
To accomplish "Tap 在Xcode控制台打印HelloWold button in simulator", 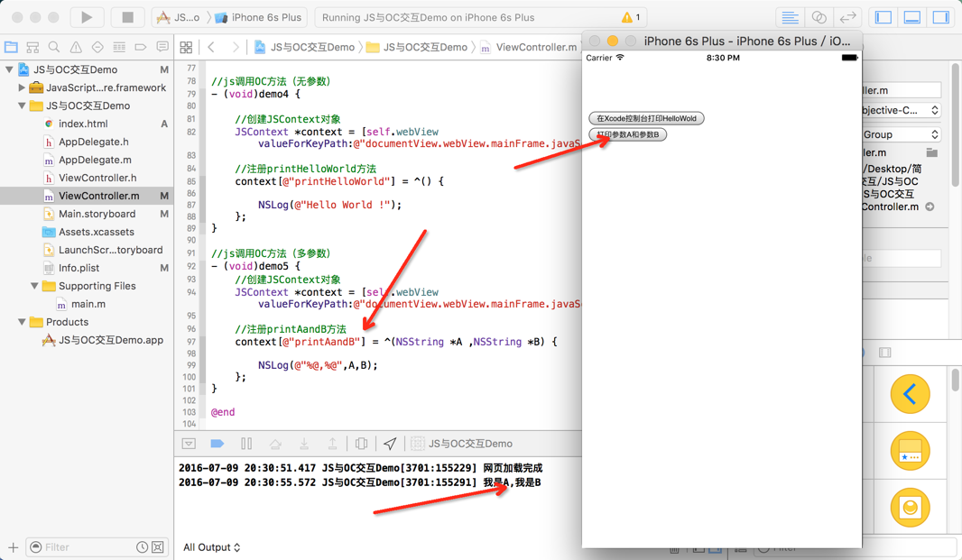I will click(646, 118).
